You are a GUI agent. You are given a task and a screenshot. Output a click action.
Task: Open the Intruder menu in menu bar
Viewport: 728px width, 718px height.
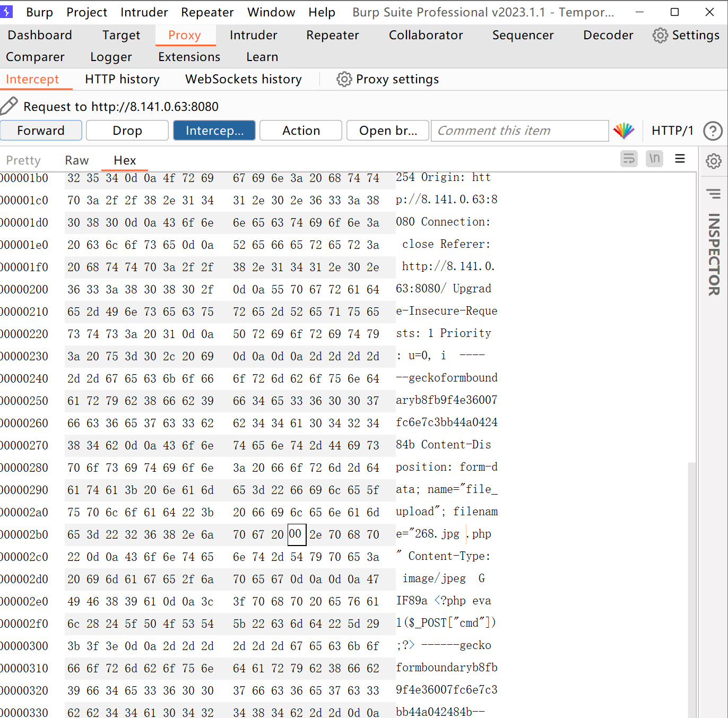click(x=144, y=12)
